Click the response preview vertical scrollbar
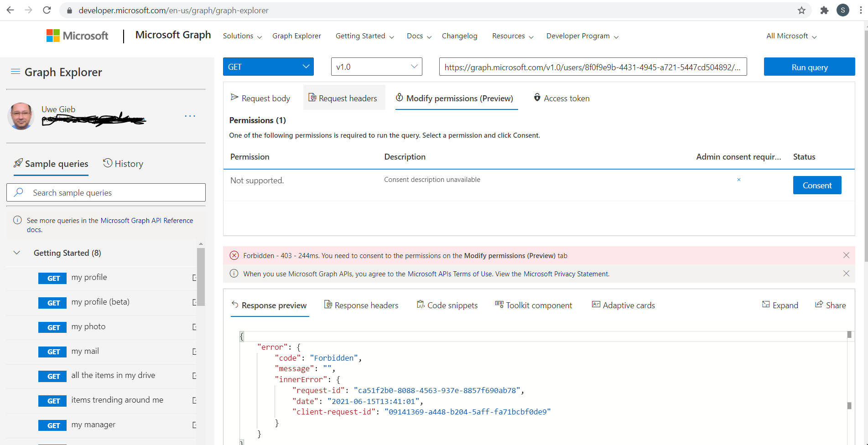This screenshot has width=868, height=445. pyautogui.click(x=849, y=335)
